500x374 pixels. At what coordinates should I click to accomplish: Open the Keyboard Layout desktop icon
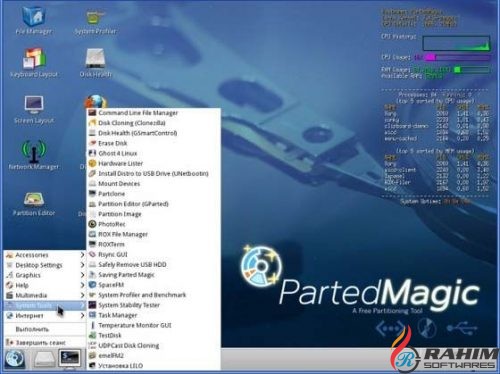(34, 63)
